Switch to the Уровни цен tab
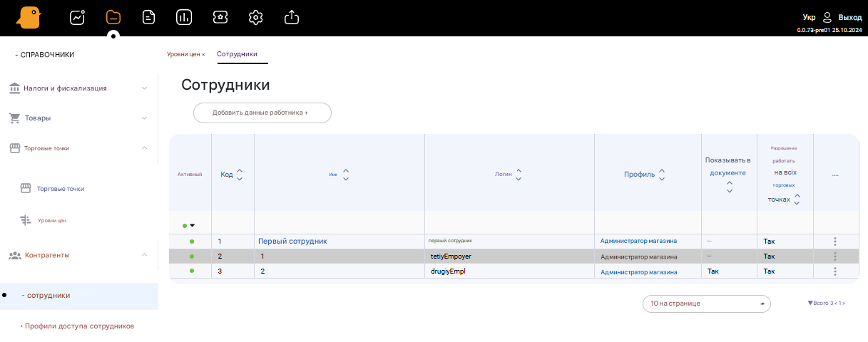 (184, 54)
